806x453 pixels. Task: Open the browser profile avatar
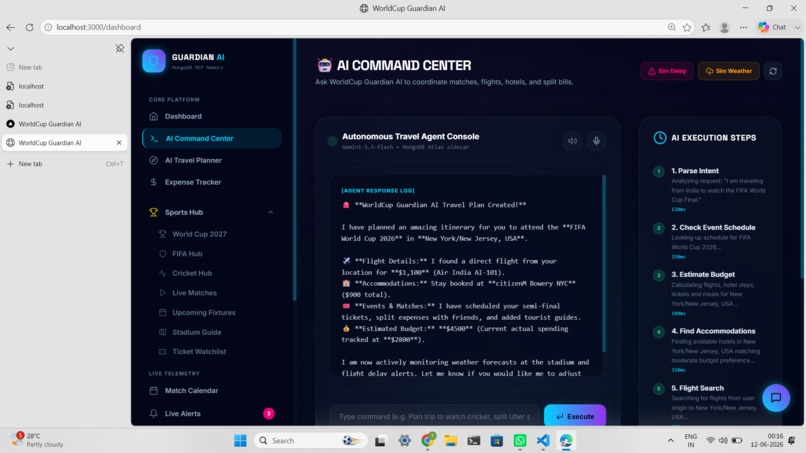tap(724, 27)
